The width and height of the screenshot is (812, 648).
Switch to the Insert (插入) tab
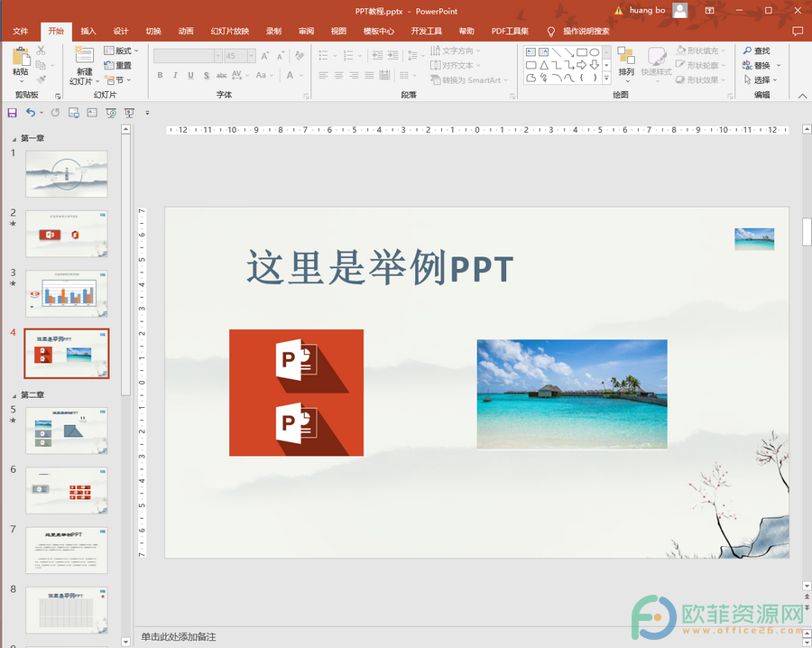[x=88, y=31]
